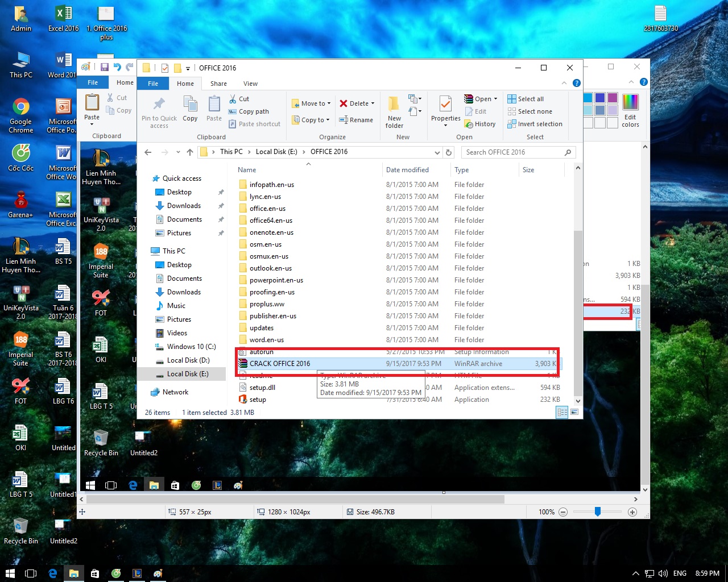Switch to details view button in status bar
The height and width of the screenshot is (582, 728).
[x=562, y=413]
